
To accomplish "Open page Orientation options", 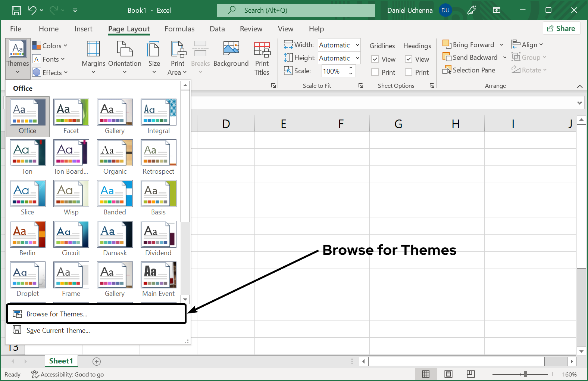I will tap(125, 58).
